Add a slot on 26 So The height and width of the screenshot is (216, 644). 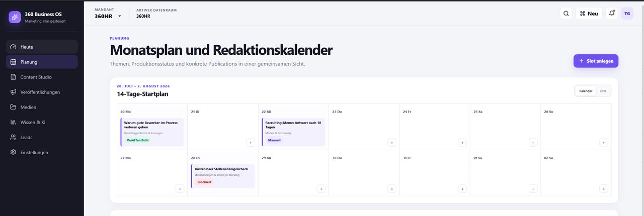click(x=604, y=143)
